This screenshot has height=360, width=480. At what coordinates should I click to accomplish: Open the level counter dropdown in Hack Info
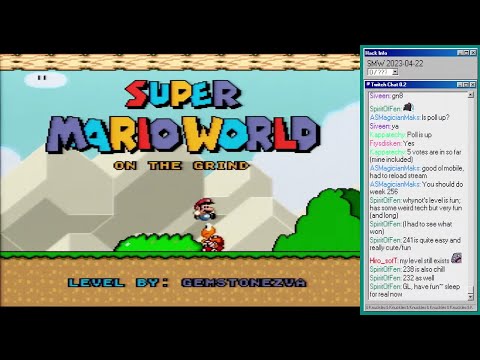pos(395,72)
